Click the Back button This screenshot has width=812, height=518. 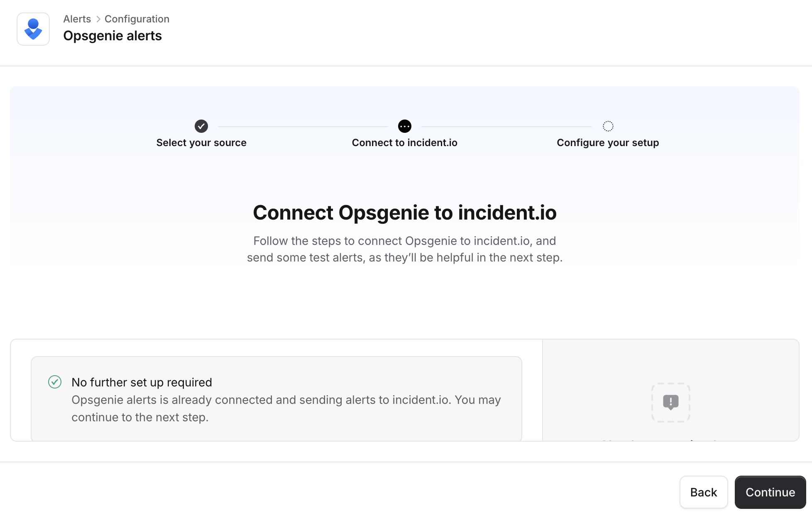click(703, 492)
